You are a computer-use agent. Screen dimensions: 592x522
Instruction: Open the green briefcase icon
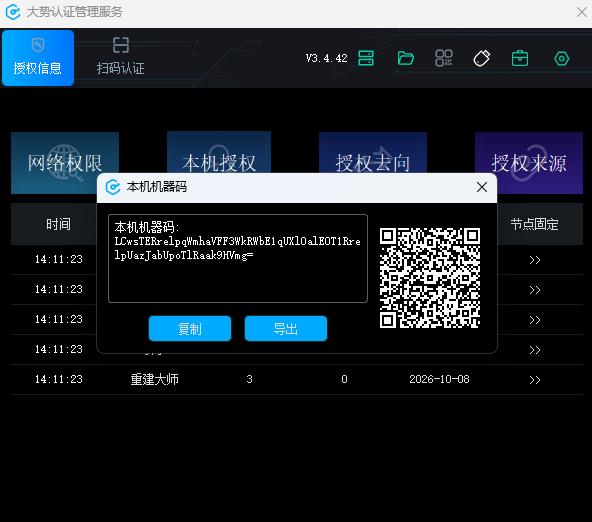tap(520, 58)
